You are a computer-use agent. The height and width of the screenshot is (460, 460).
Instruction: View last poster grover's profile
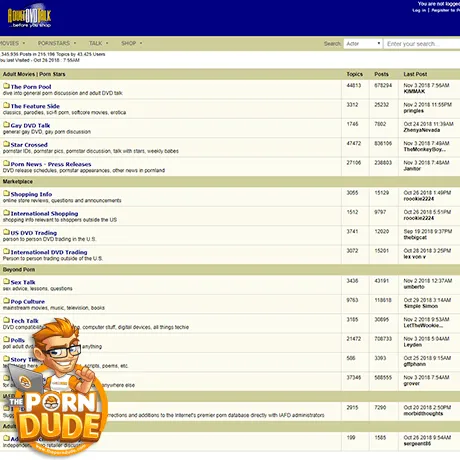tap(412, 383)
